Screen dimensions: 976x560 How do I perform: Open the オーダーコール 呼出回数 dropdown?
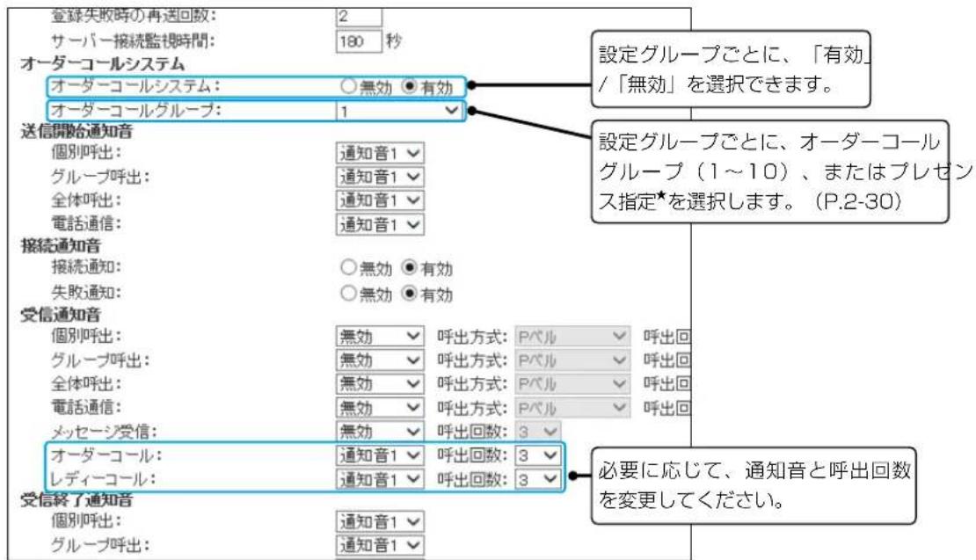538,455
